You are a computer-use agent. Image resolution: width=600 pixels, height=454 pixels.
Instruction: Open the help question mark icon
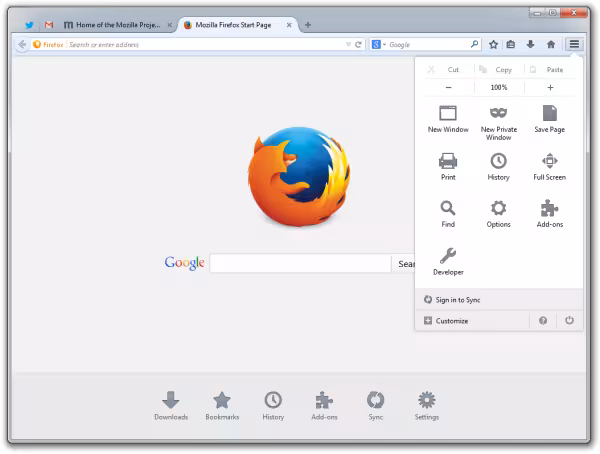[x=543, y=320]
